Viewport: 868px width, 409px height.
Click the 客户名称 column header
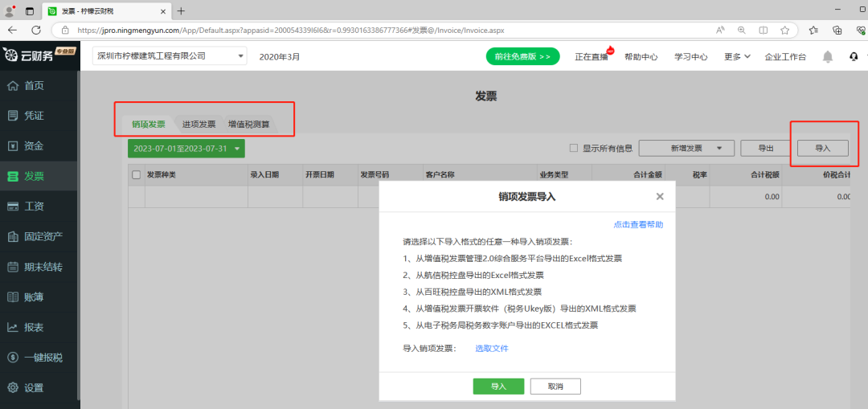point(440,175)
